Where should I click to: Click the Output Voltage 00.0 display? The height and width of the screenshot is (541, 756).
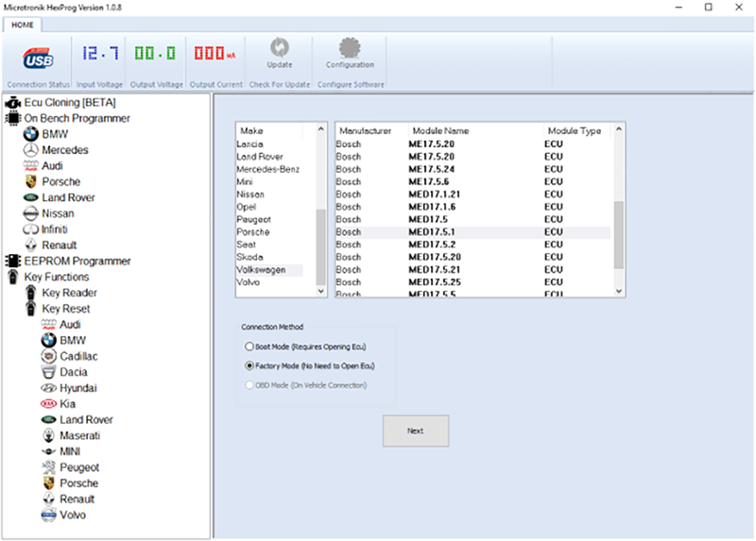click(155, 53)
